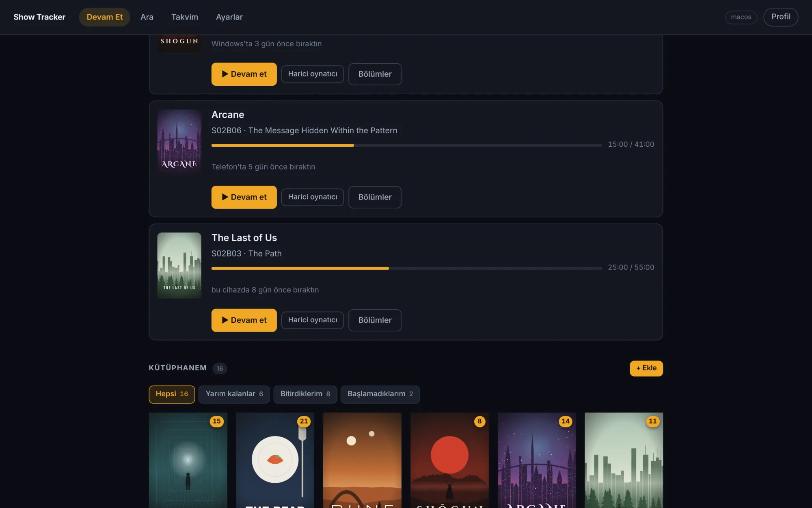Show Bölümler for The Last of Us

point(375,320)
